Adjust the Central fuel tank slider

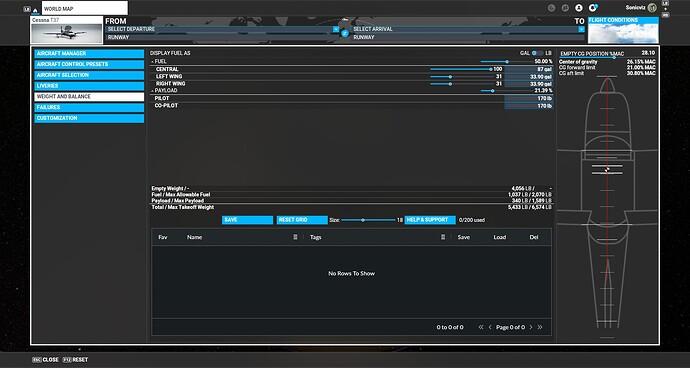pos(460,69)
